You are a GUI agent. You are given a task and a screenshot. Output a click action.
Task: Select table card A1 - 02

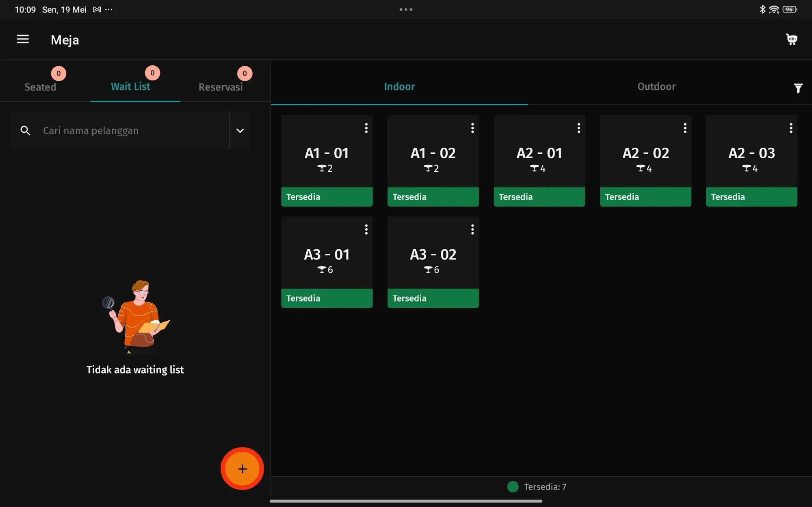tap(433, 161)
